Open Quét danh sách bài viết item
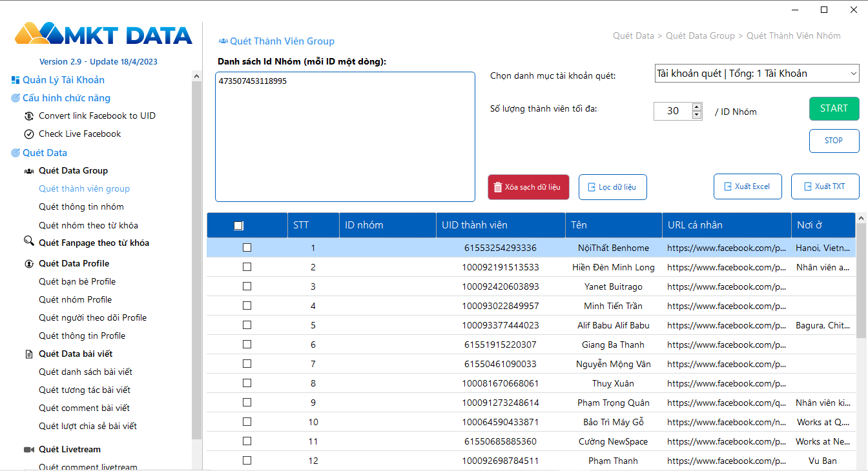Screen dimensions: 868x471 click(x=85, y=372)
